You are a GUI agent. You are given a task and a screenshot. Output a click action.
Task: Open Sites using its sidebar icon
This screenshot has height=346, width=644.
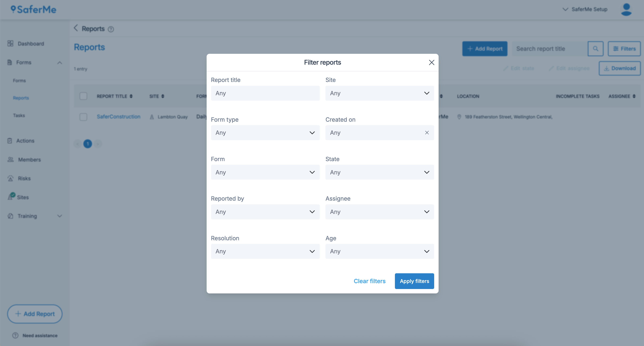(10, 197)
